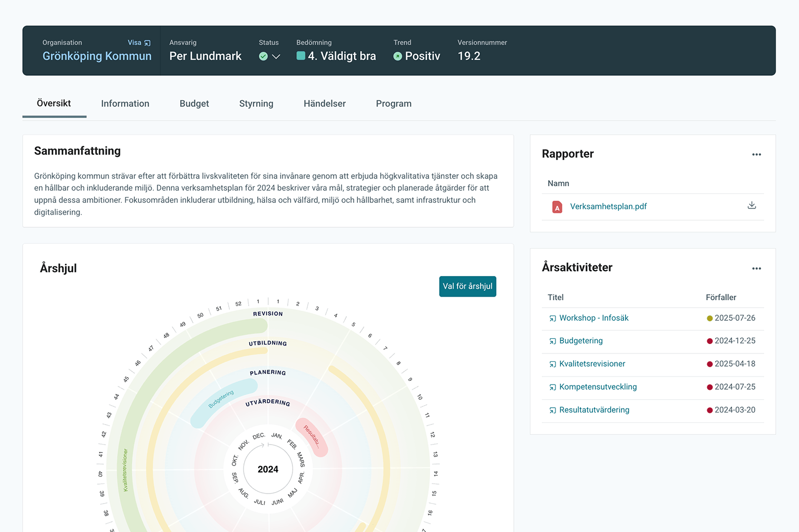
Task: Click the pink Resultatutvärdering segment in the wheel
Action: [312, 437]
